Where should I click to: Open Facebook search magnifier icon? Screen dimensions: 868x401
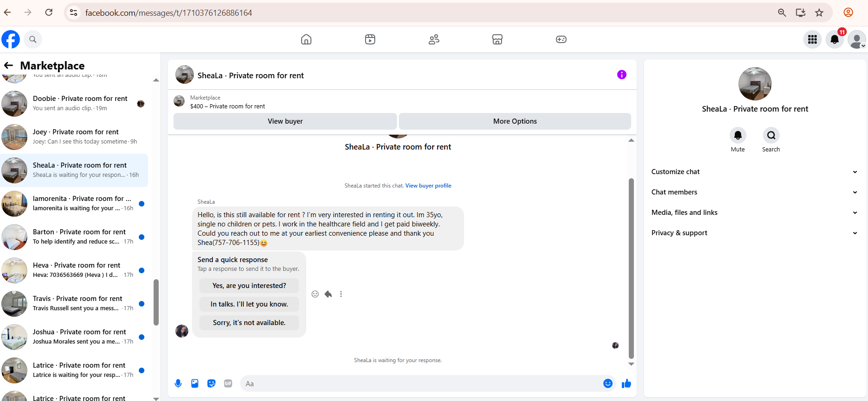click(x=33, y=39)
